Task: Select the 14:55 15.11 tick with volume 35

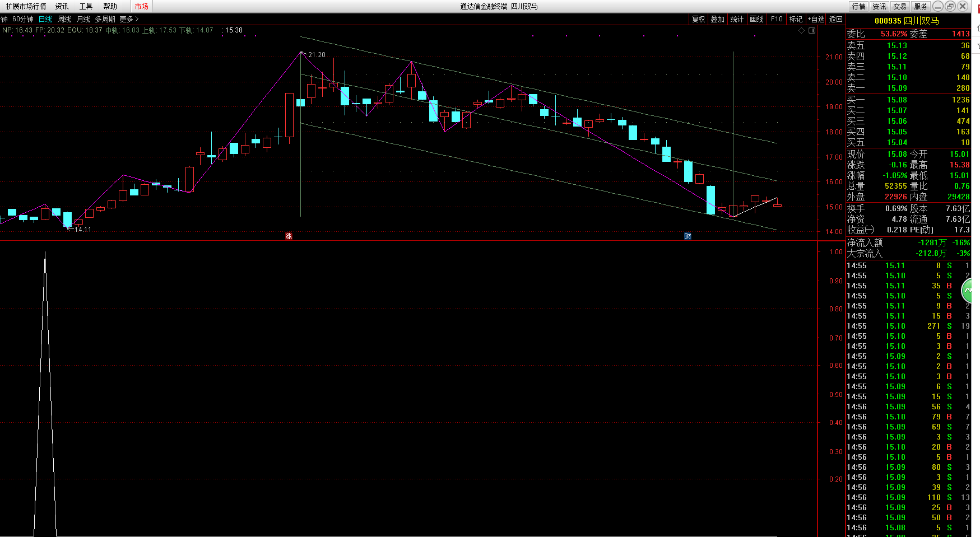Action: (x=908, y=286)
